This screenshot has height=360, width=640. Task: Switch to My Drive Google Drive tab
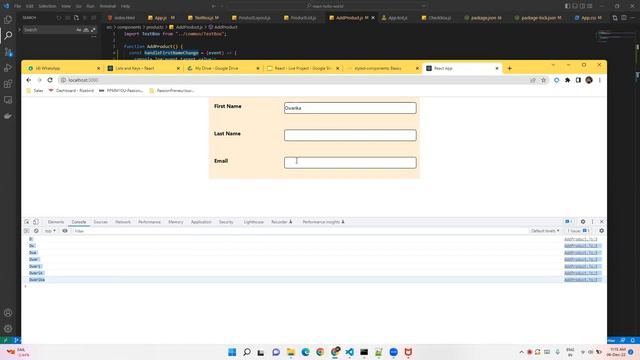tap(222, 68)
